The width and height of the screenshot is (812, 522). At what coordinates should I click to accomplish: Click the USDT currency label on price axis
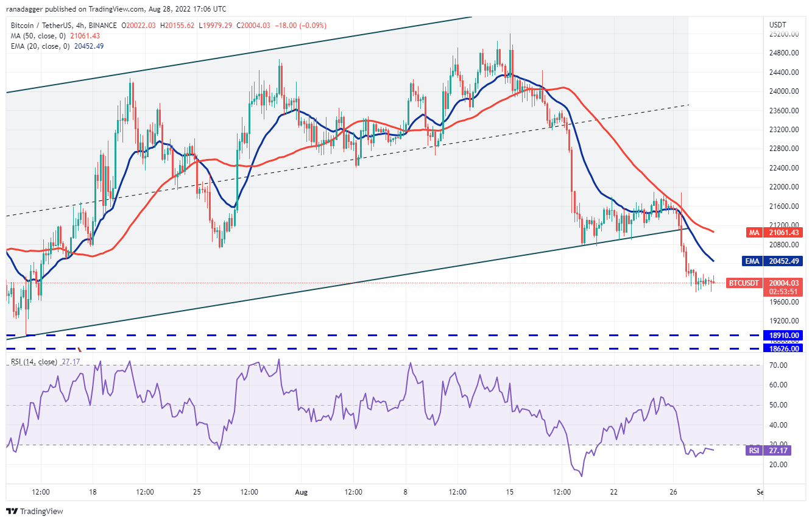(778, 25)
